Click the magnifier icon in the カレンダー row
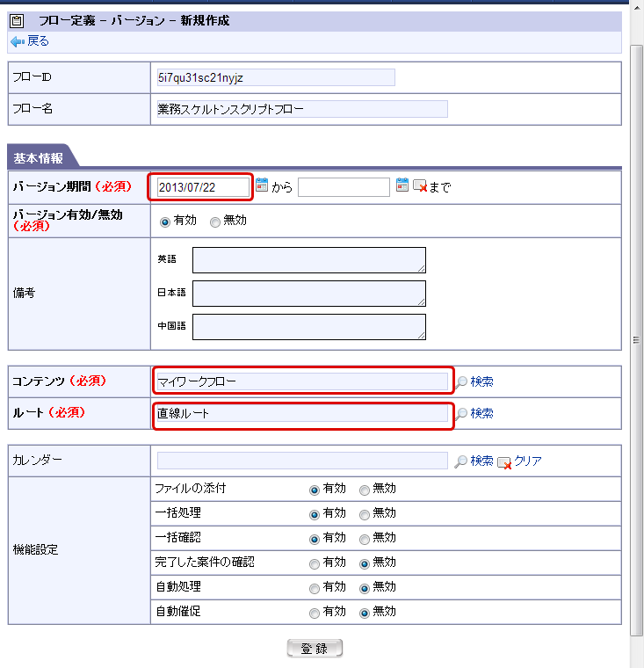 [461, 461]
